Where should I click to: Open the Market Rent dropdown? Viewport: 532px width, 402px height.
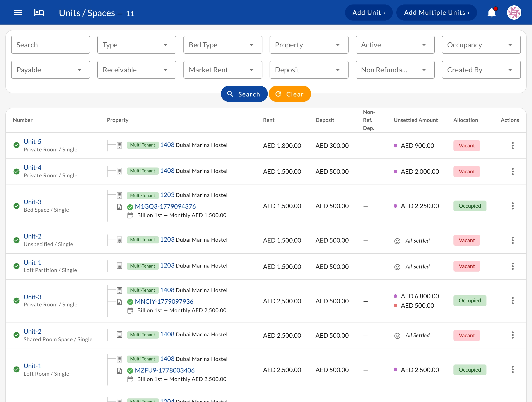223,70
